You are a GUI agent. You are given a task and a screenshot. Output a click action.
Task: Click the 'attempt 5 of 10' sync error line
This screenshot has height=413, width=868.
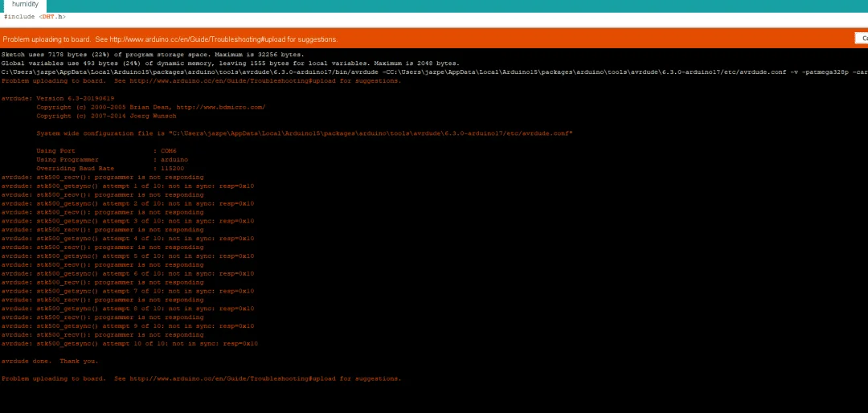click(127, 256)
